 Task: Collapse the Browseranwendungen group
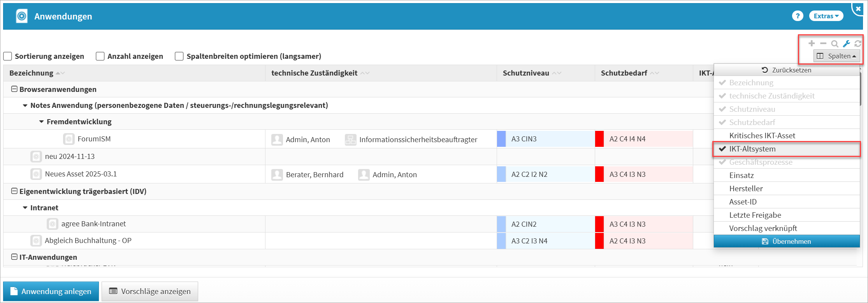coord(14,89)
